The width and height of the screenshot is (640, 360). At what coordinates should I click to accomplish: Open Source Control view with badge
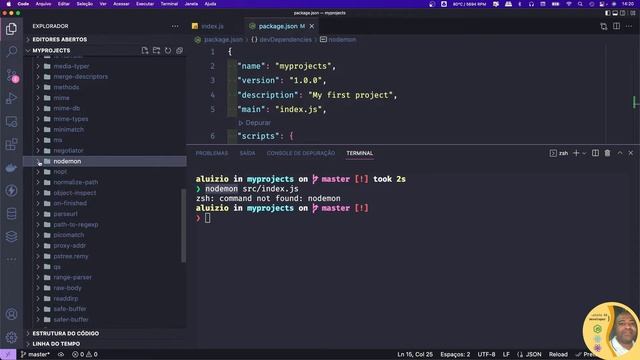(x=11, y=76)
